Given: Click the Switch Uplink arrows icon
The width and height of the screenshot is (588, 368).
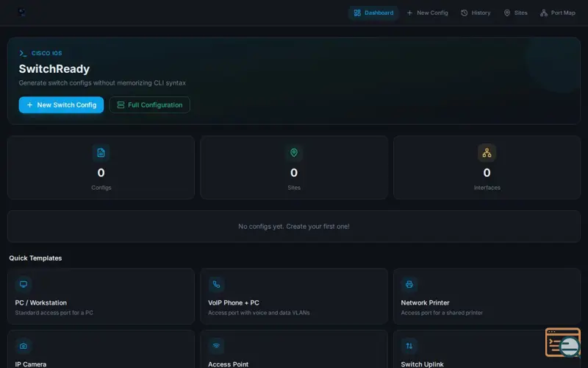Looking at the screenshot, I should pos(409,346).
